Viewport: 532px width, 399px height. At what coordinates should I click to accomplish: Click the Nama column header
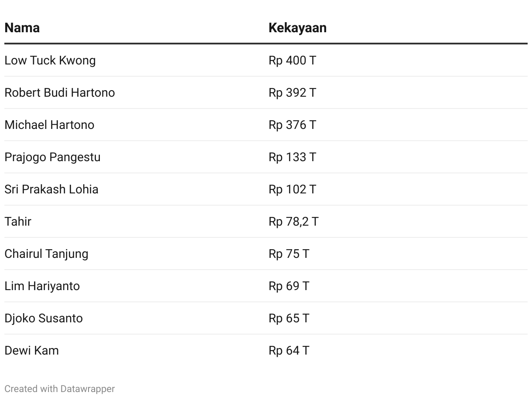tap(22, 27)
